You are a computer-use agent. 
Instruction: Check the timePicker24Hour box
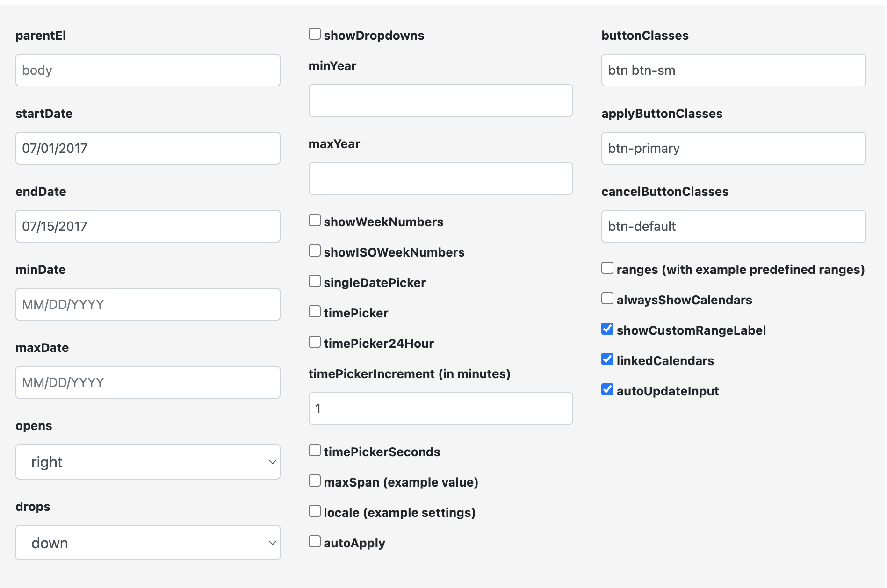coord(315,342)
